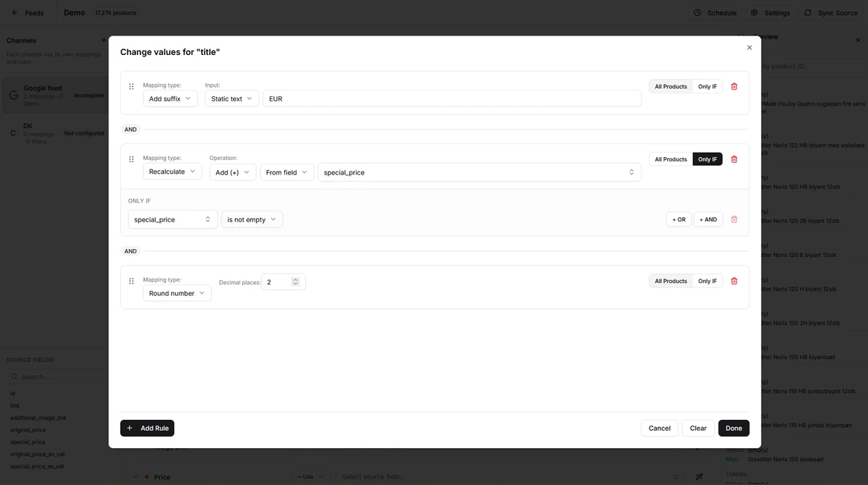Image resolution: width=868 pixels, height=485 pixels.
Task: Close the Change values dialog with X
Action: [749, 48]
